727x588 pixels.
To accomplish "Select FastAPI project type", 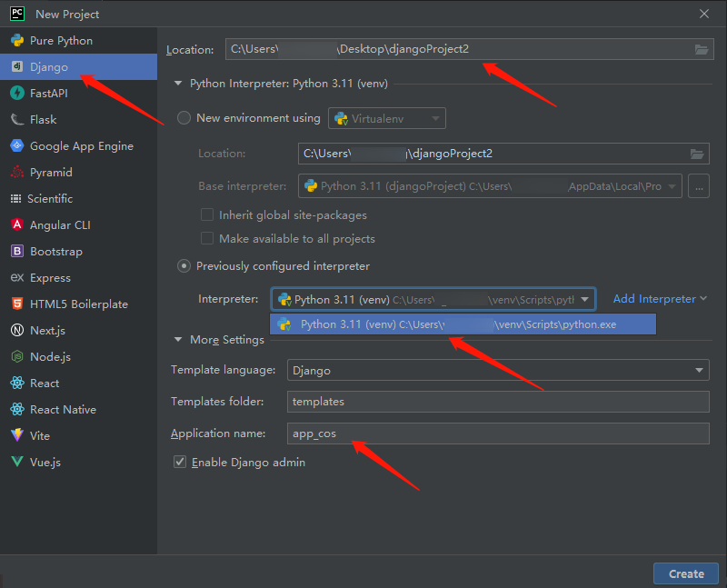I will tap(78, 94).
